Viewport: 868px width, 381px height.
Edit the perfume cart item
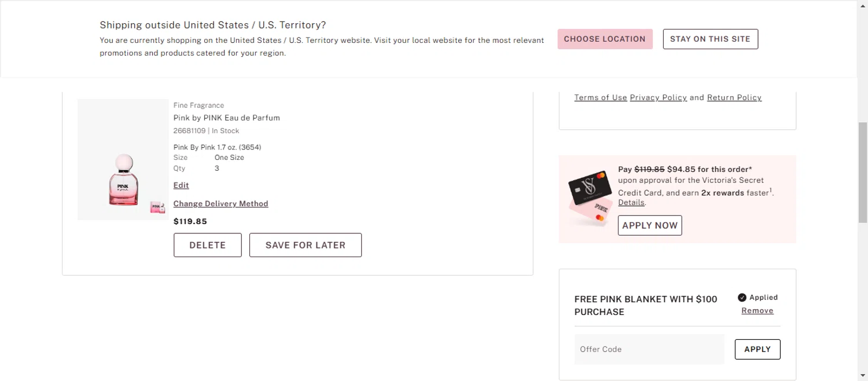click(181, 185)
